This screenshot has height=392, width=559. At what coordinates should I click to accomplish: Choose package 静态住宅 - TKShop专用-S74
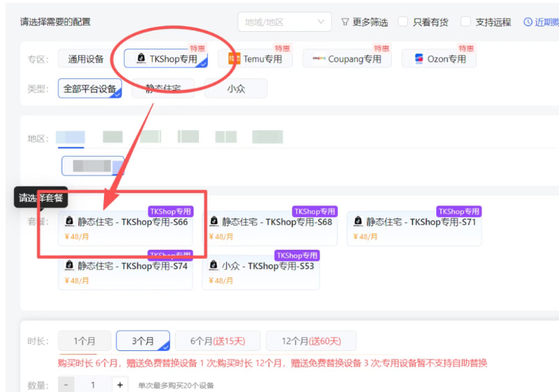(x=126, y=272)
